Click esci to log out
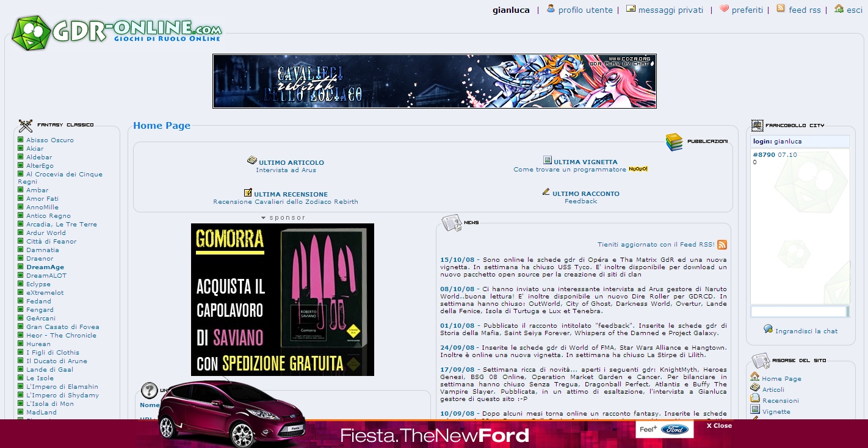This screenshot has height=448, width=868. click(x=854, y=10)
